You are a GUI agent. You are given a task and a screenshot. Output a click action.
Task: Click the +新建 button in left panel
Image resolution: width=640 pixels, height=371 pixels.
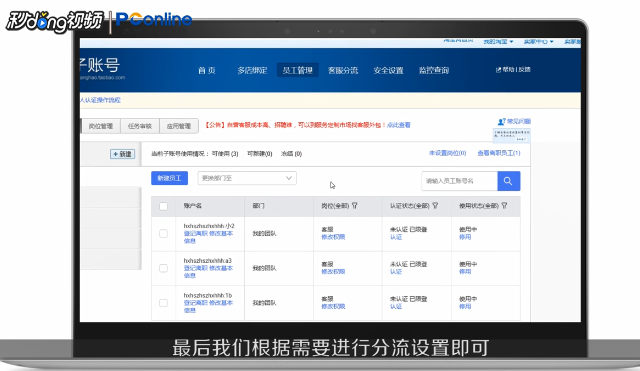[122, 154]
